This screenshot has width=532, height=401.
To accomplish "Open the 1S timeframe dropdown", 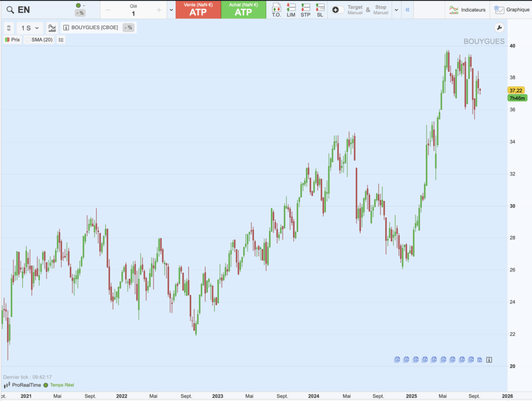I will pyautogui.click(x=30, y=28).
